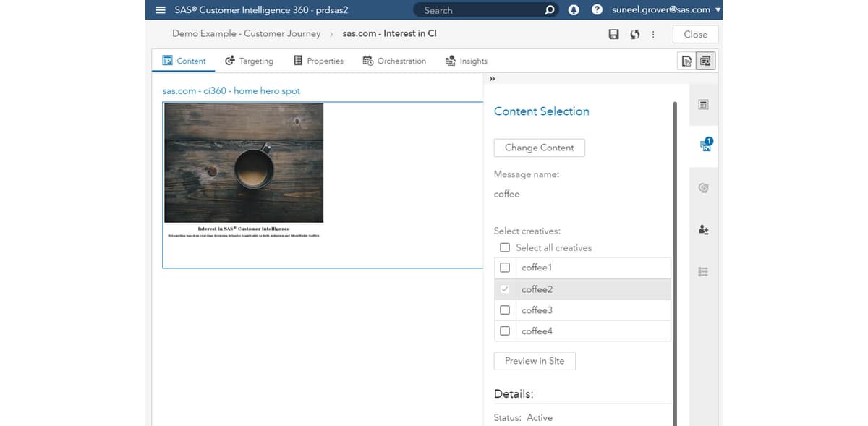Image resolution: width=868 pixels, height=426 pixels.
Task: Collapse the side panel with double chevron
Action: tap(492, 78)
